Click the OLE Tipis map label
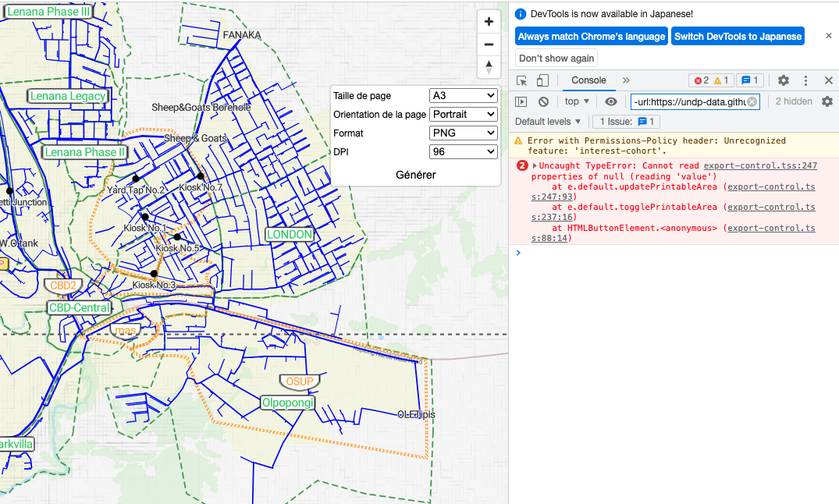Screen dimensions: 839x504 click(x=416, y=414)
